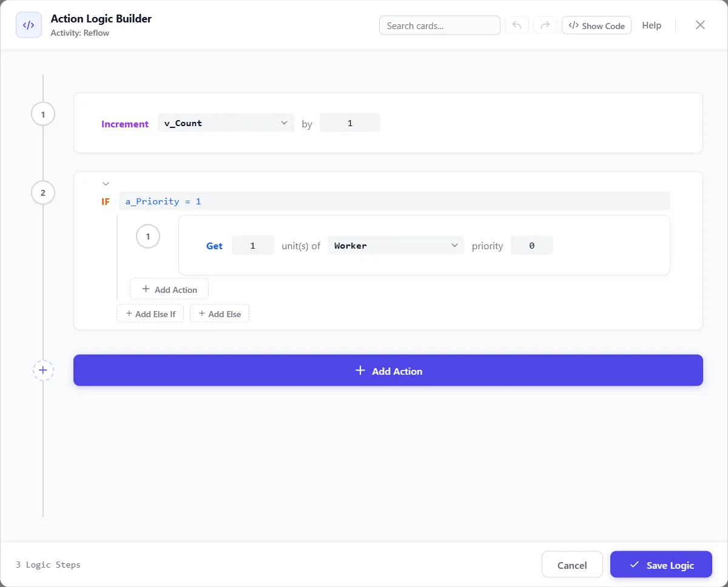Click the redo arrow button
The height and width of the screenshot is (587, 728).
[545, 25]
